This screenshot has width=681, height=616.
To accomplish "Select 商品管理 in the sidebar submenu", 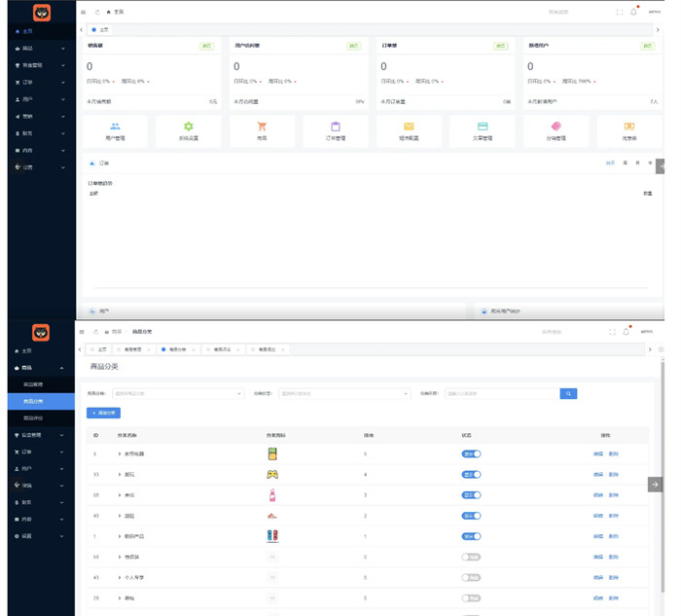I will 34,384.
